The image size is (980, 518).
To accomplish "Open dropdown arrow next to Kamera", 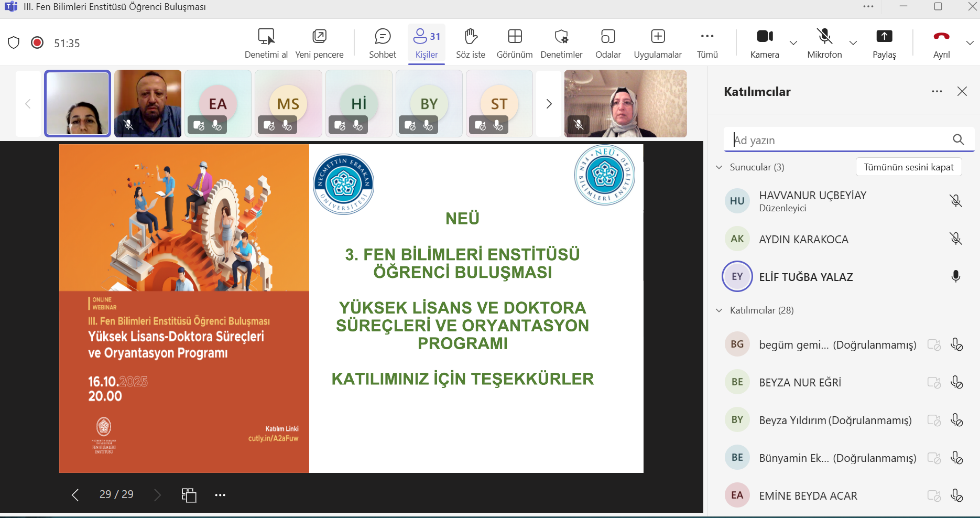I will (793, 43).
